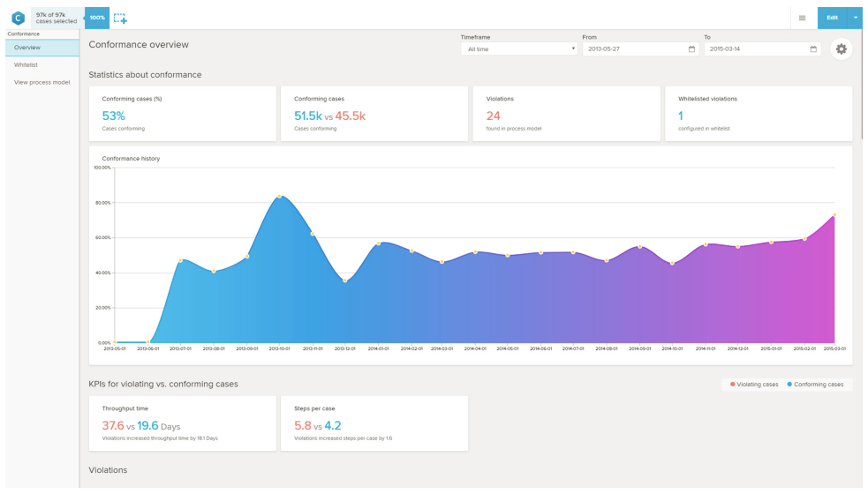Open the Timeframe All time dropdown
The width and height of the screenshot is (868, 494).
pyautogui.click(x=519, y=49)
